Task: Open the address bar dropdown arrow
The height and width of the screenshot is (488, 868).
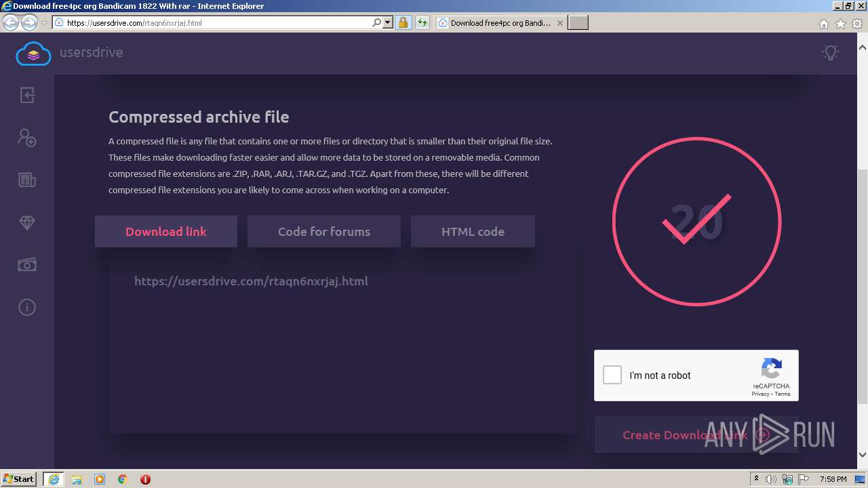Action: (388, 23)
